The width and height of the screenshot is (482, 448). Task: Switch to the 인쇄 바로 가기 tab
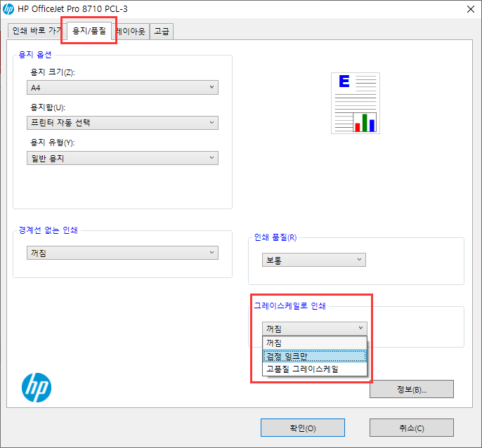tap(37, 31)
